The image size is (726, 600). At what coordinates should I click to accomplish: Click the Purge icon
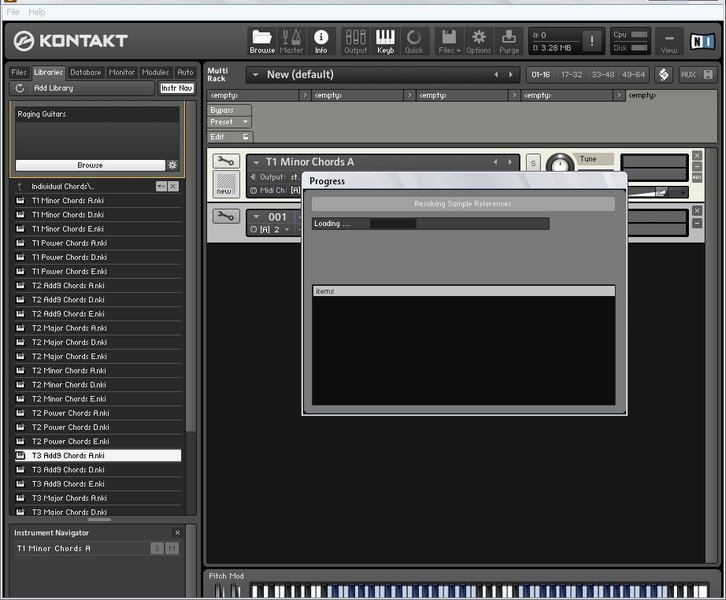pyautogui.click(x=508, y=40)
